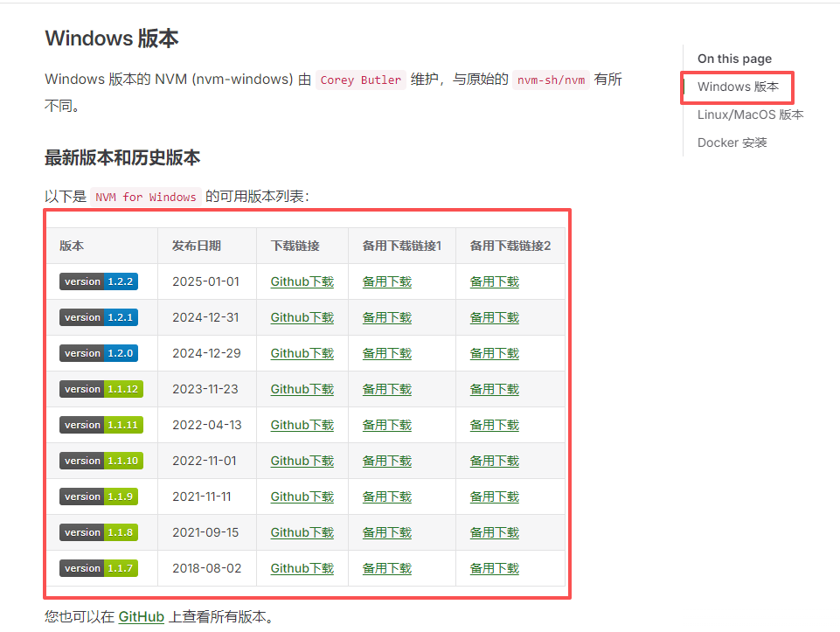Open Github下载 link for version 1.1.9

pyautogui.click(x=302, y=497)
